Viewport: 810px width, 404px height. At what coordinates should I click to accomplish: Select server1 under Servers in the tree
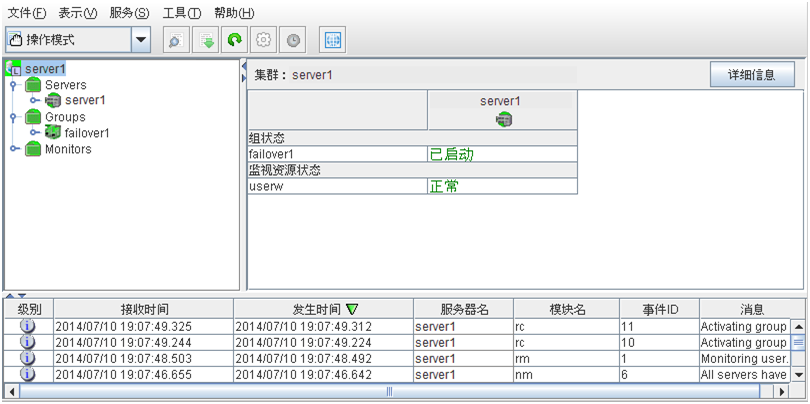point(85,101)
